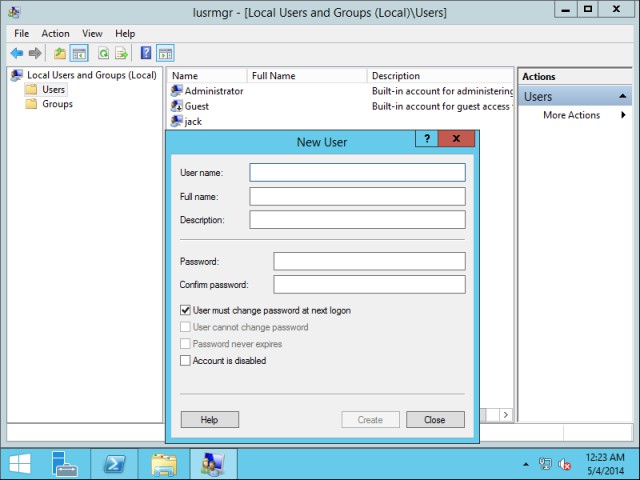Uncheck User must change password at next logon
This screenshot has width=640, height=480.
coord(185,310)
